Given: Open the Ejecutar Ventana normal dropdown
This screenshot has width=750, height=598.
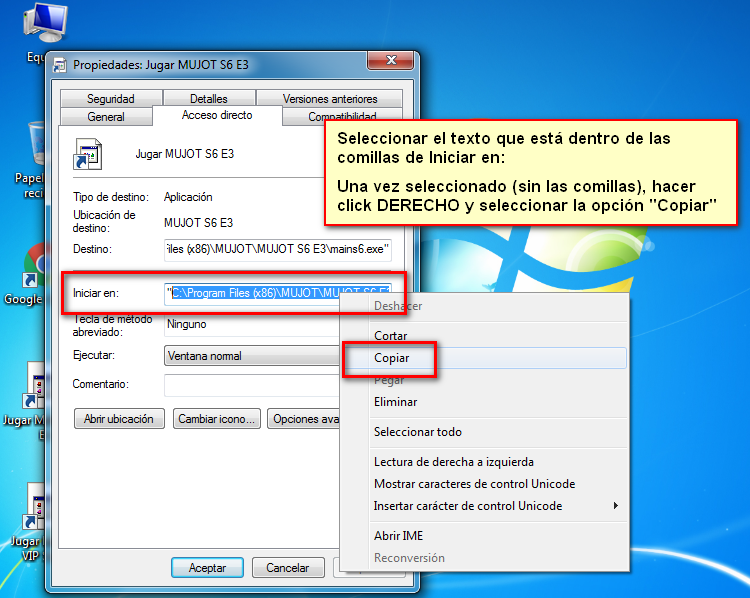Looking at the screenshot, I should [251, 356].
